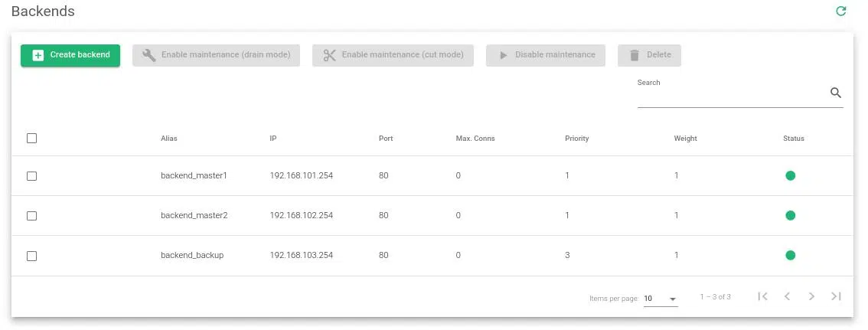Tick the checkbox for backend_master2

(x=32, y=216)
